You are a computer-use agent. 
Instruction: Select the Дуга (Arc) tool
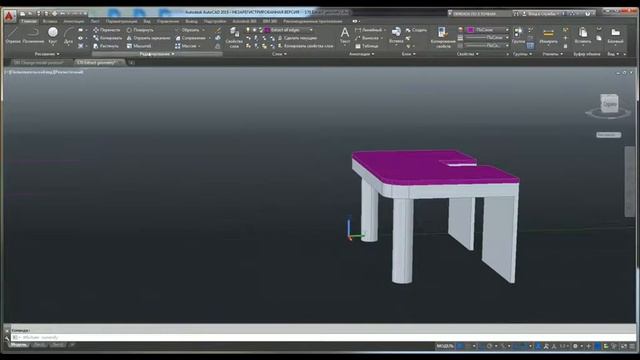tap(68, 36)
